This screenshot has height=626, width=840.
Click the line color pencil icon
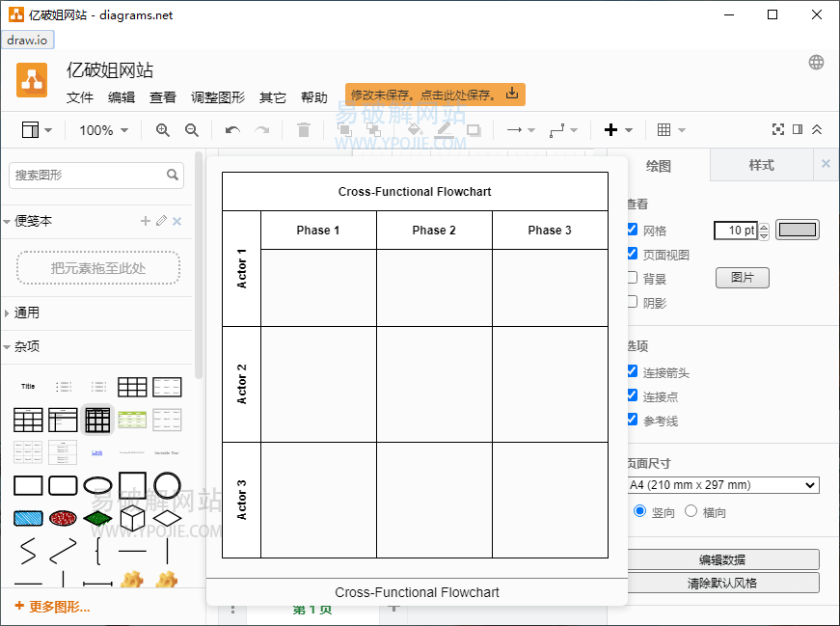pyautogui.click(x=444, y=129)
